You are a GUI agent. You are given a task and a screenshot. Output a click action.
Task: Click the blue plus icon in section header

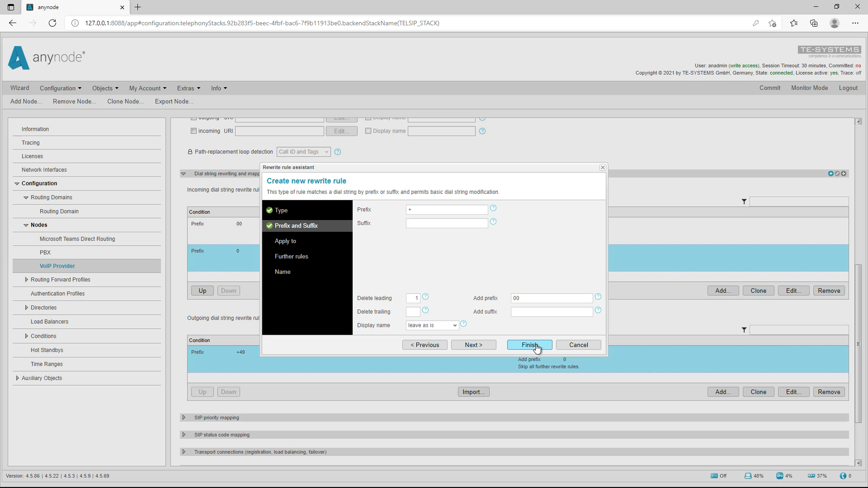click(830, 174)
